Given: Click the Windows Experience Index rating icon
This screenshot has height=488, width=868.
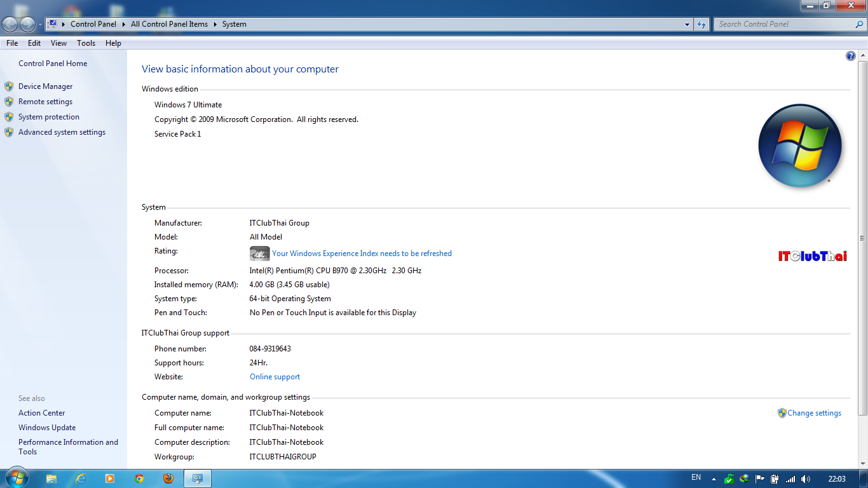Looking at the screenshot, I should pos(260,254).
